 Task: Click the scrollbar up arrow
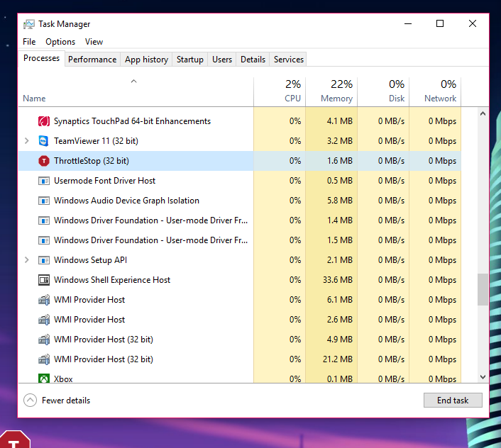click(x=483, y=113)
